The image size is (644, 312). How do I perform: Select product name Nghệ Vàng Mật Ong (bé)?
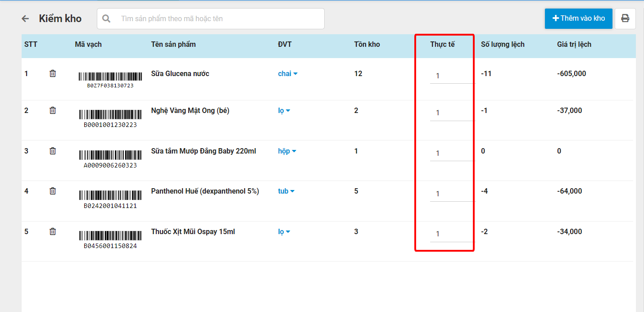point(190,110)
